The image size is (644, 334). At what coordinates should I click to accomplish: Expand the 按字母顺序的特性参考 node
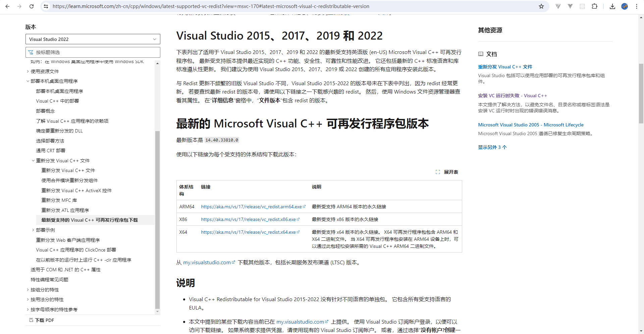(28, 310)
